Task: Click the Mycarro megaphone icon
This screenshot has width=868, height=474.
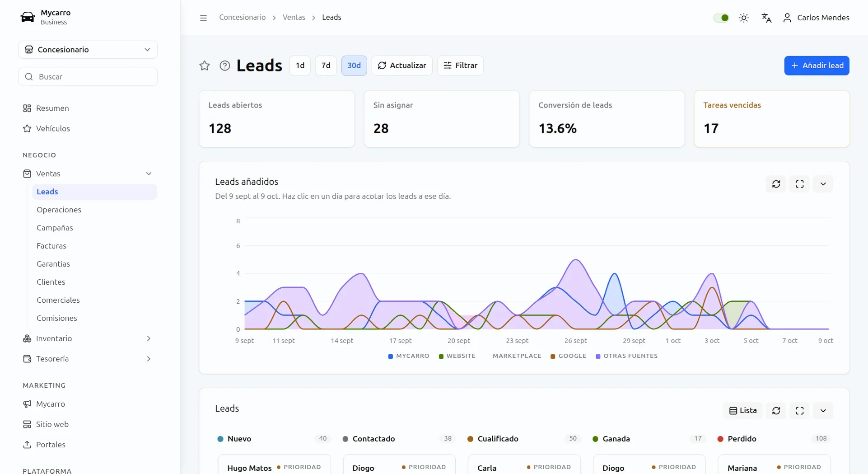Action: click(27, 404)
